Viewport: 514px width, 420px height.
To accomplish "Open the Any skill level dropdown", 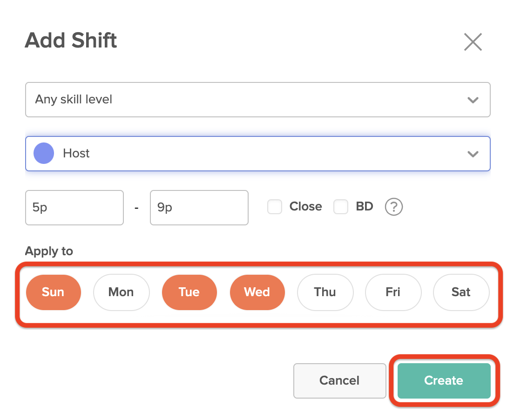I will (x=257, y=100).
